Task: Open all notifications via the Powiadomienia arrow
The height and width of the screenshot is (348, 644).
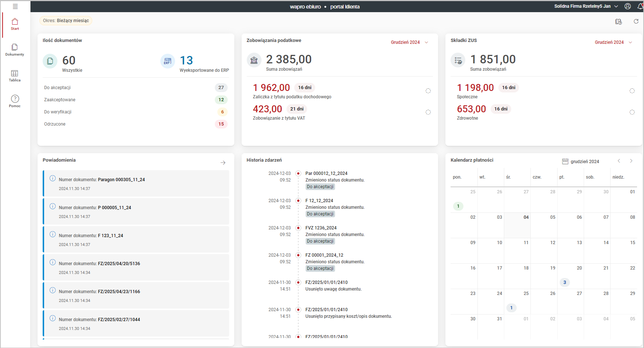Action: pyautogui.click(x=223, y=162)
